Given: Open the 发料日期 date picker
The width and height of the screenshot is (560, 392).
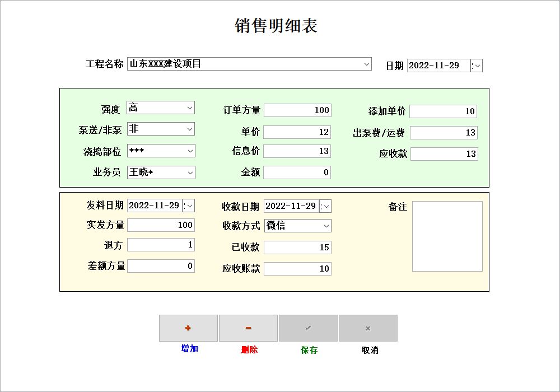Looking at the screenshot, I should (189, 206).
